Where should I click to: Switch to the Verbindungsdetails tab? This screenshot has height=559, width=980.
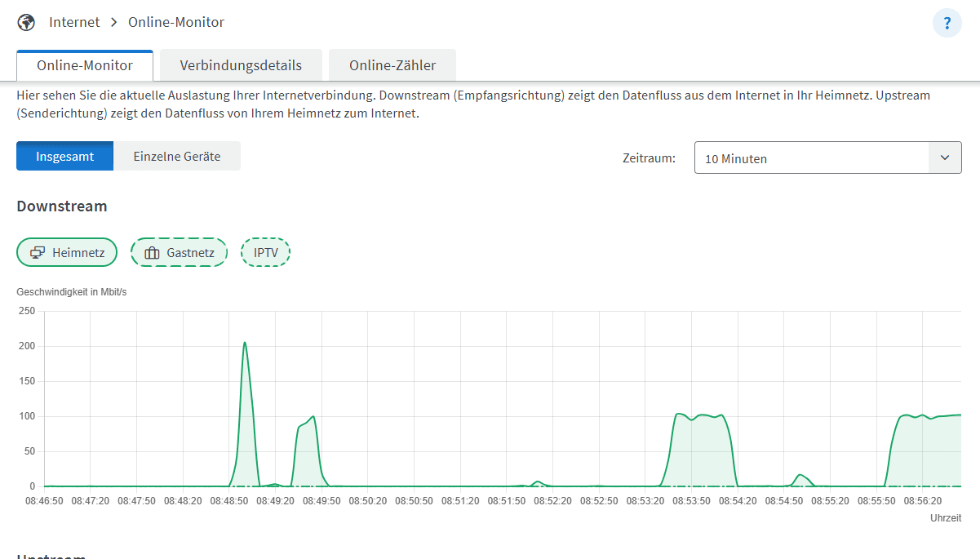[x=241, y=65]
